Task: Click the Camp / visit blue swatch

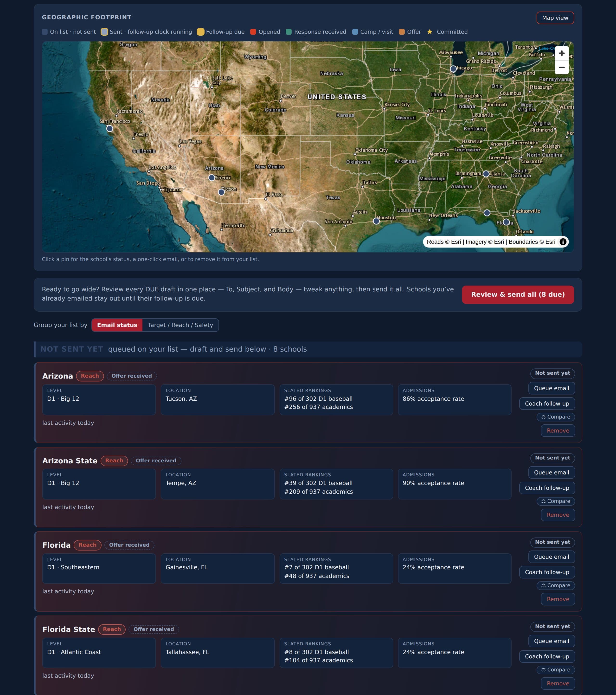Action: (355, 32)
